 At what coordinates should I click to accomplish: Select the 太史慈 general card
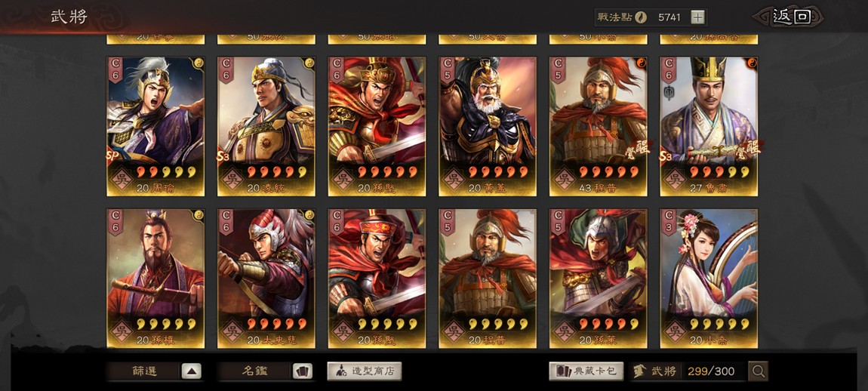click(266, 279)
